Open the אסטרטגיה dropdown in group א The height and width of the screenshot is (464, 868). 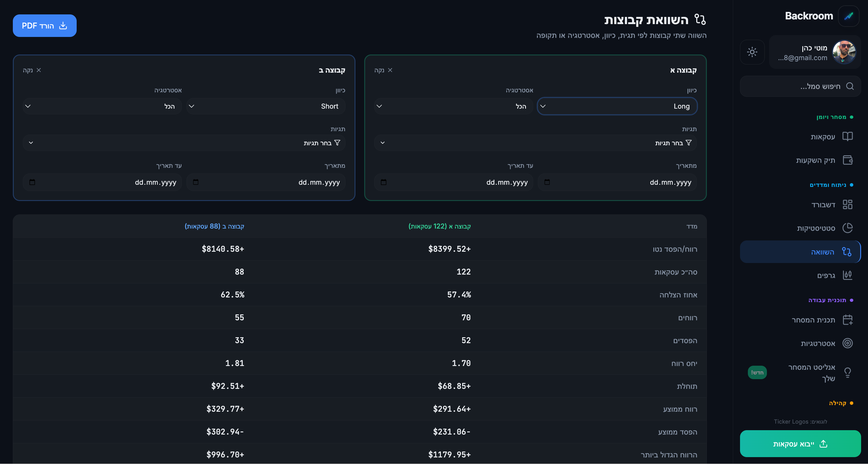coord(453,106)
